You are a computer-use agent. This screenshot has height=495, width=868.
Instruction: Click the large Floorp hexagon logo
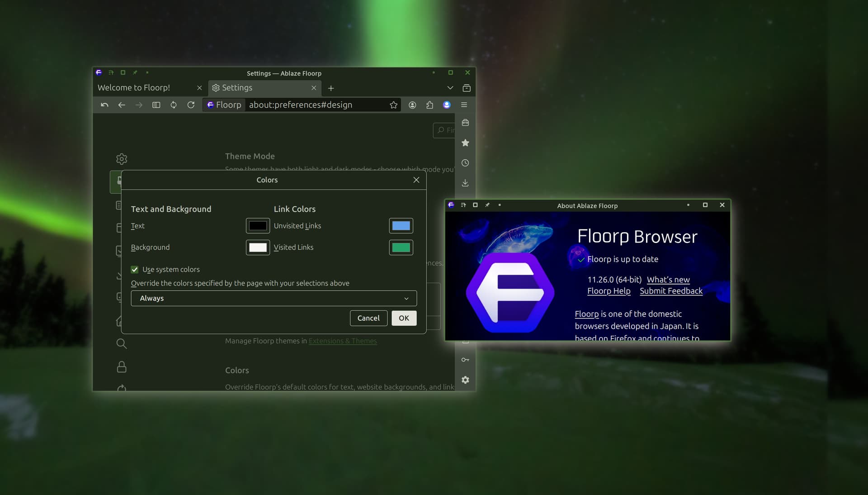pyautogui.click(x=510, y=293)
